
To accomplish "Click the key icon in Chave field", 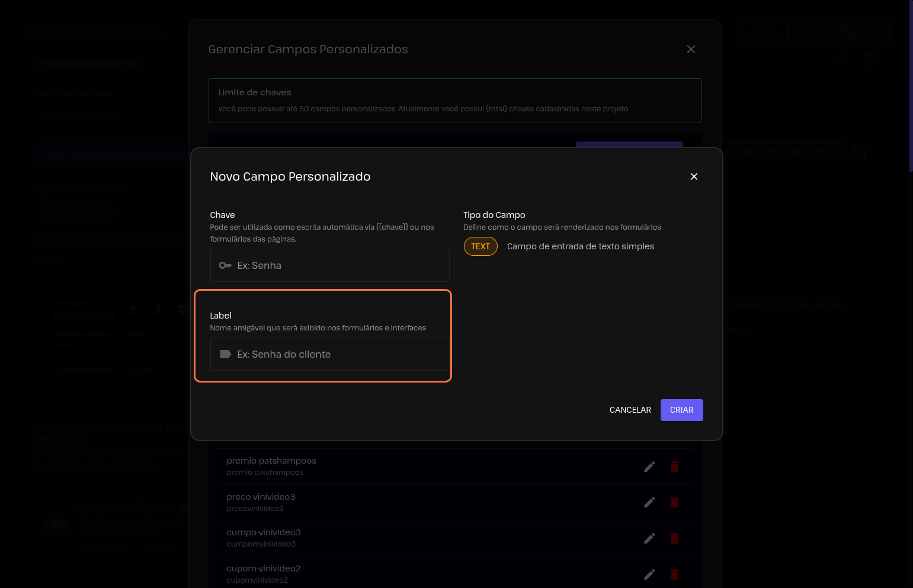I will pos(225,265).
